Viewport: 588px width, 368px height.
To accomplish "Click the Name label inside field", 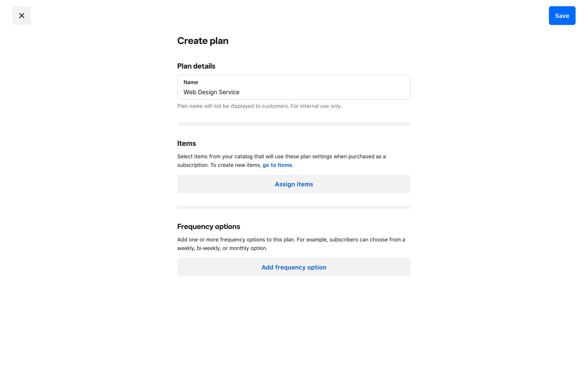I will click(190, 82).
